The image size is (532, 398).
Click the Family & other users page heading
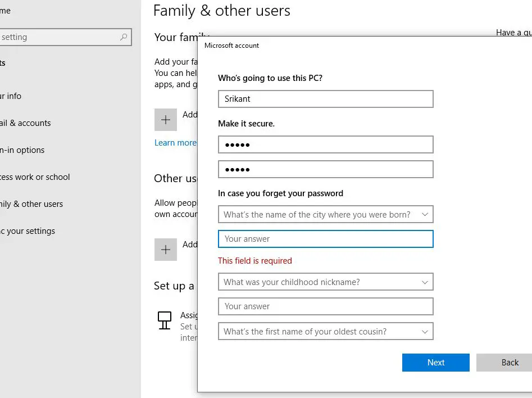click(222, 11)
